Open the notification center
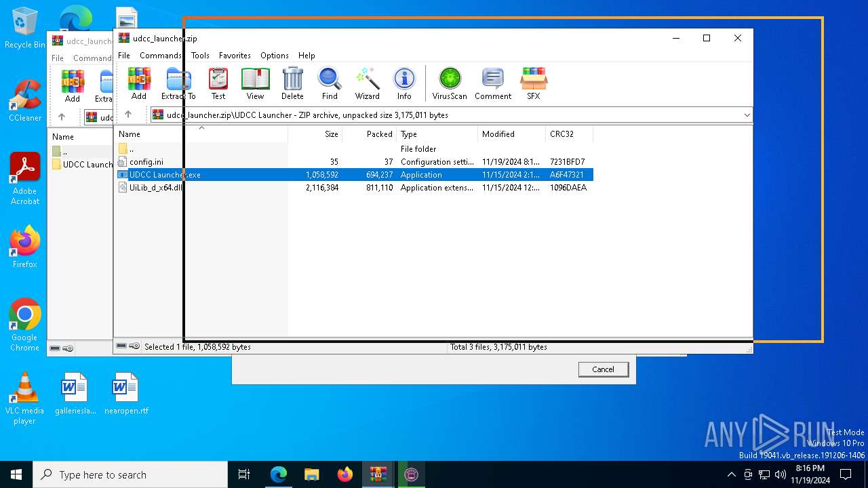The image size is (868, 488). [x=846, y=474]
